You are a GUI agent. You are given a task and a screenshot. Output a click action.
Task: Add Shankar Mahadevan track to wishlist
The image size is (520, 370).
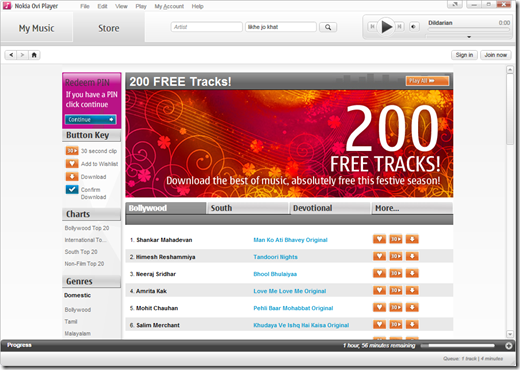click(379, 239)
